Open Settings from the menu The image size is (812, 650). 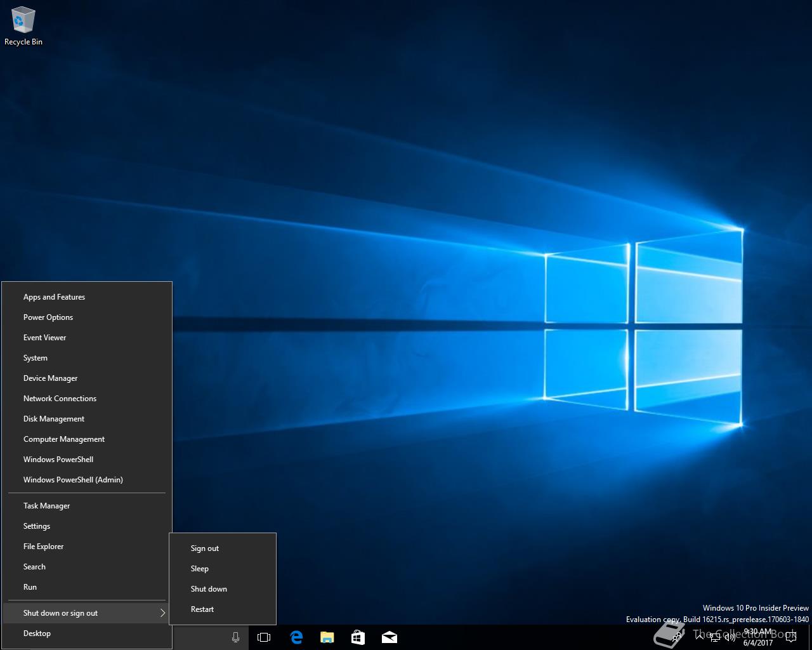pyautogui.click(x=87, y=526)
